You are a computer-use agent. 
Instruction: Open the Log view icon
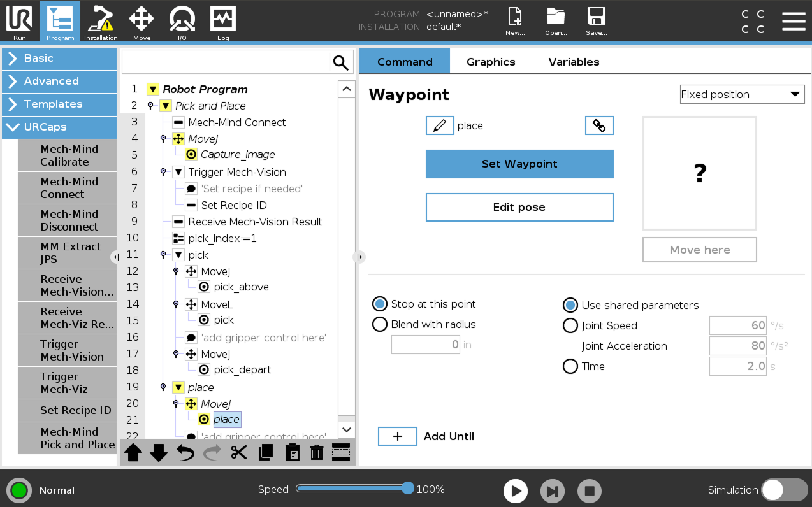[x=222, y=22]
